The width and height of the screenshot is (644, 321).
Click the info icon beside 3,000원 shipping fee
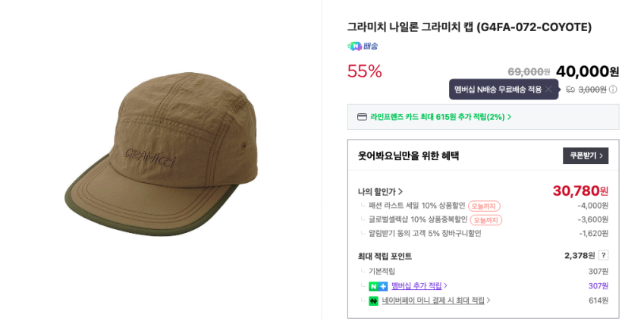(x=613, y=90)
